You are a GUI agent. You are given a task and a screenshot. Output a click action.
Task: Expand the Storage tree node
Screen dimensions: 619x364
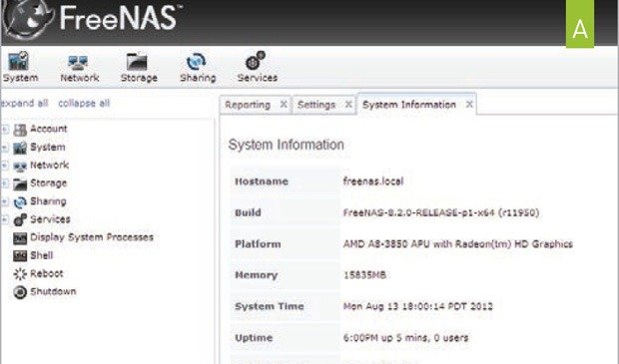click(5, 183)
